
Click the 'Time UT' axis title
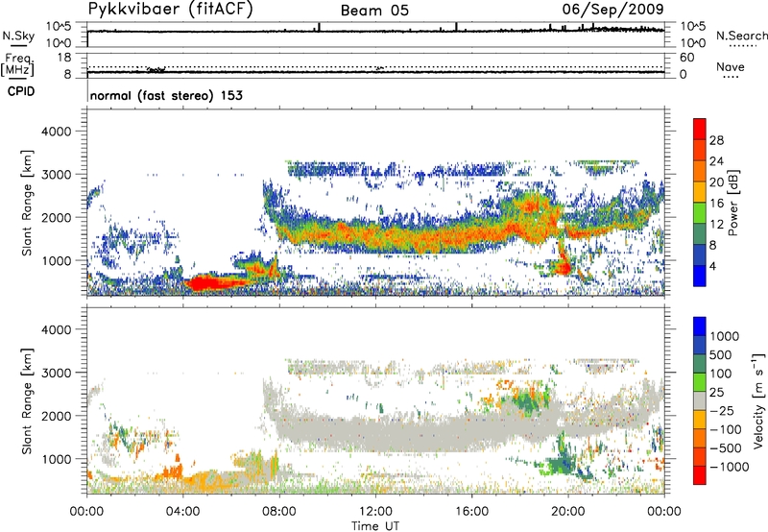coord(375,526)
